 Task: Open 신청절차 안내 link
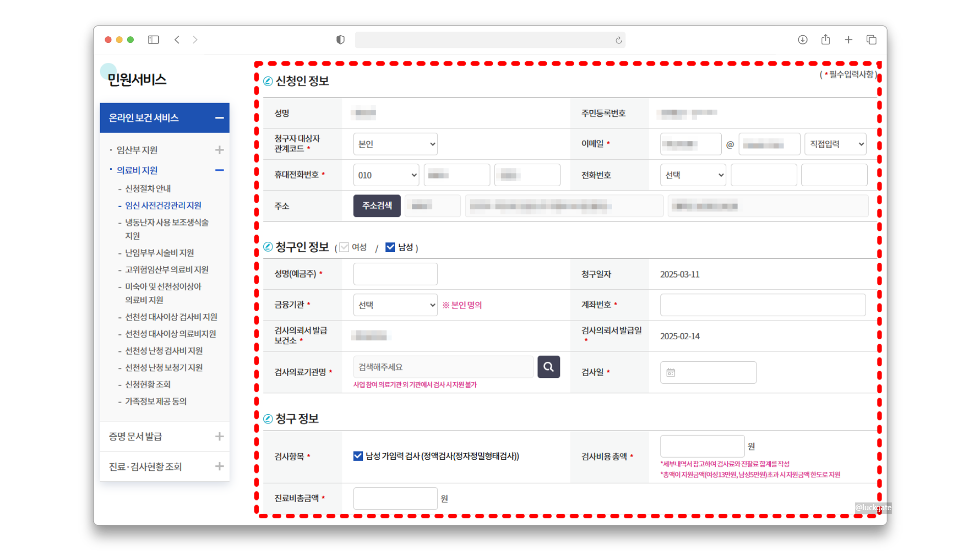(x=148, y=189)
